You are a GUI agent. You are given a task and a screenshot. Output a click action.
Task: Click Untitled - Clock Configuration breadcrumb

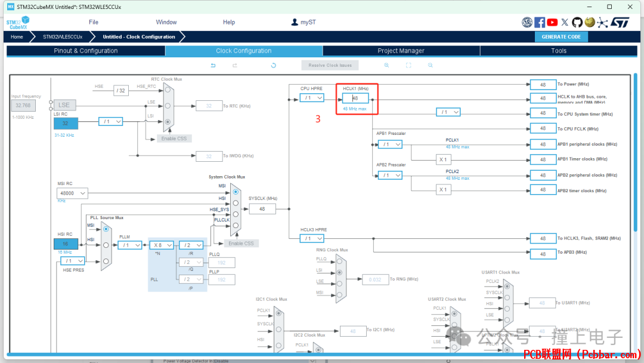point(139,36)
